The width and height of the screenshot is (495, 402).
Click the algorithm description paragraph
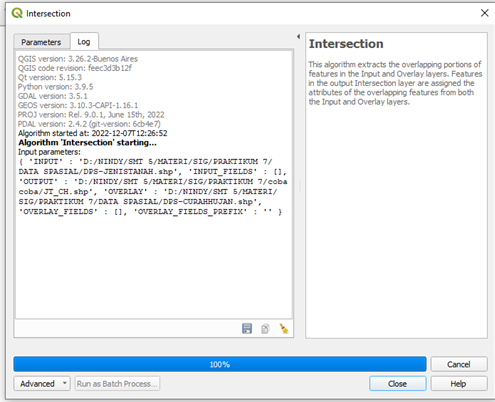[395, 83]
